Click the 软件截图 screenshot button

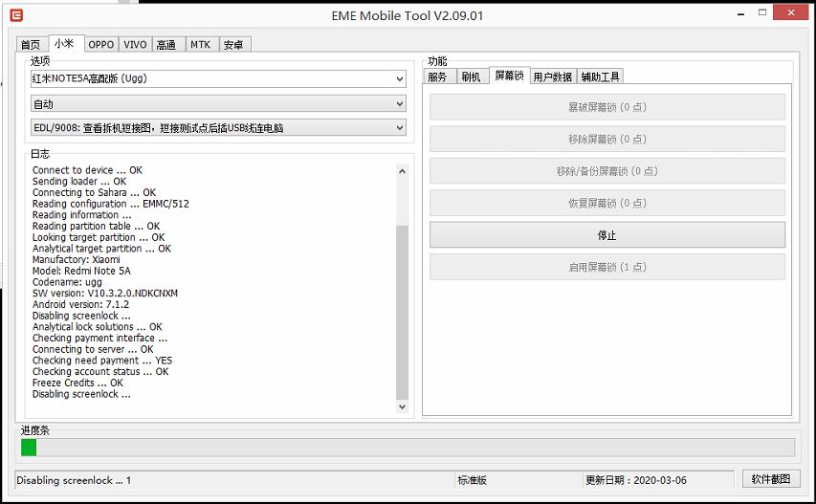coord(771,479)
